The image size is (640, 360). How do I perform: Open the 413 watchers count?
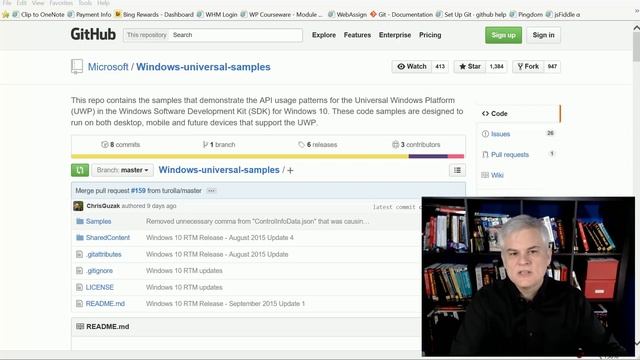pos(440,67)
